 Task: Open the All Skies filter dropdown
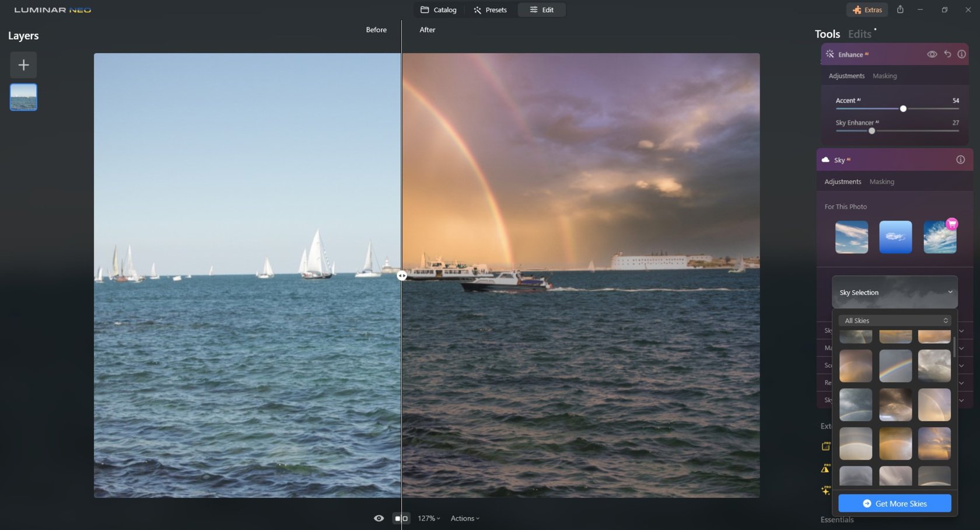[x=894, y=320]
